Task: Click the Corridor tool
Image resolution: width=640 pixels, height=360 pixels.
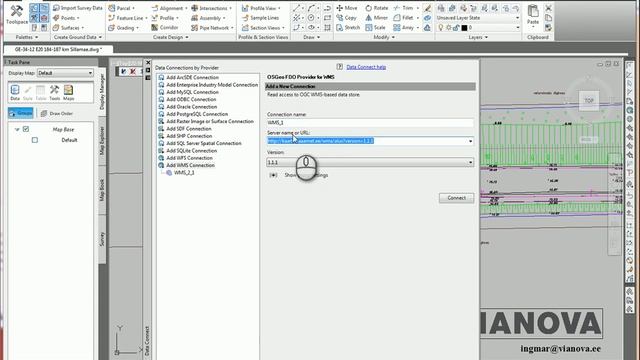Action: pos(165,28)
